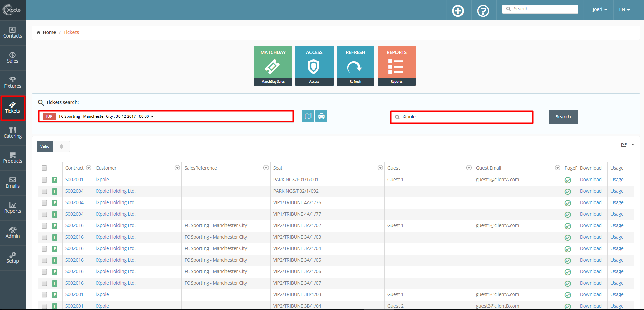Viewport: 644px width, 310px height.
Task: Open the Reports list tile
Action: (396, 66)
